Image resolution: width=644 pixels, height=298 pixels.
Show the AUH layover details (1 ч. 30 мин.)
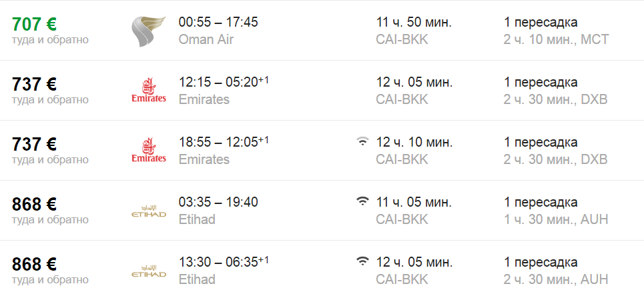point(556,219)
